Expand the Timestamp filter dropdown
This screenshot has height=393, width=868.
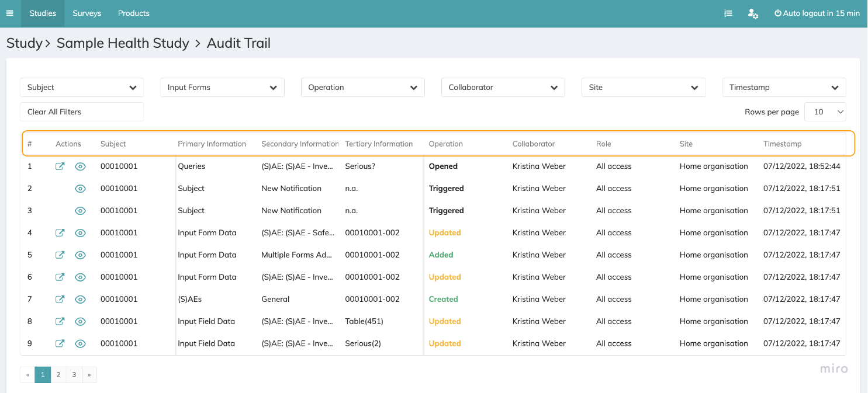(x=784, y=88)
